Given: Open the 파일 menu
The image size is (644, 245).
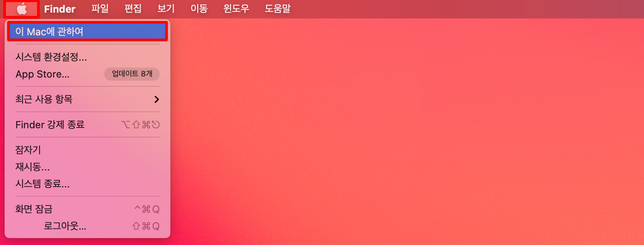Looking at the screenshot, I should 100,9.
